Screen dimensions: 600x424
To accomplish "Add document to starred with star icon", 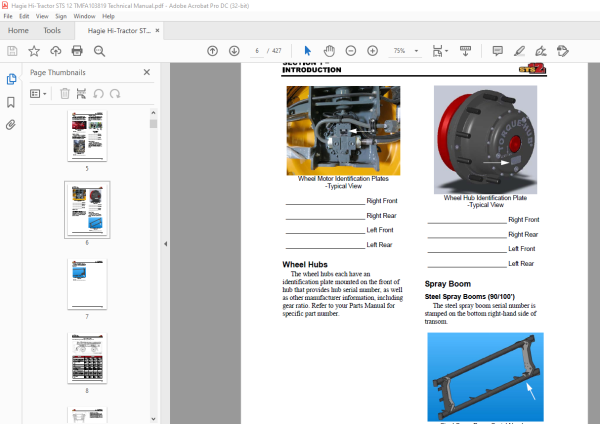I will (x=34, y=51).
